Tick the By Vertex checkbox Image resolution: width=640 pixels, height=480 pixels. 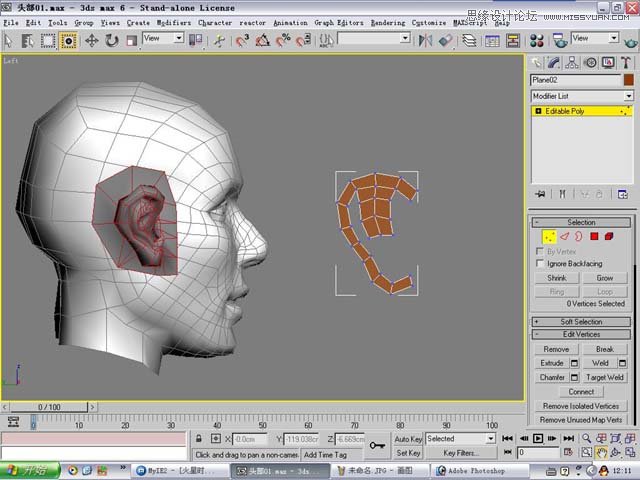[540, 251]
